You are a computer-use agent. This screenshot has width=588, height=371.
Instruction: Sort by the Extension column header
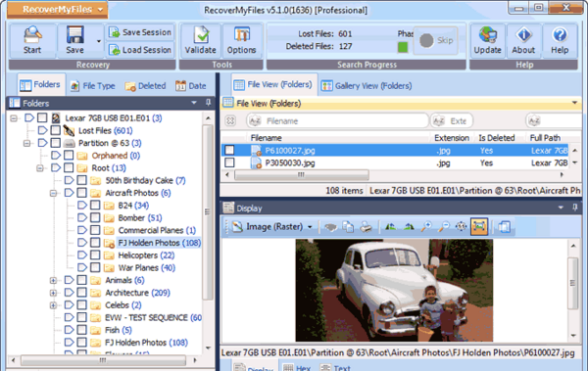click(452, 138)
